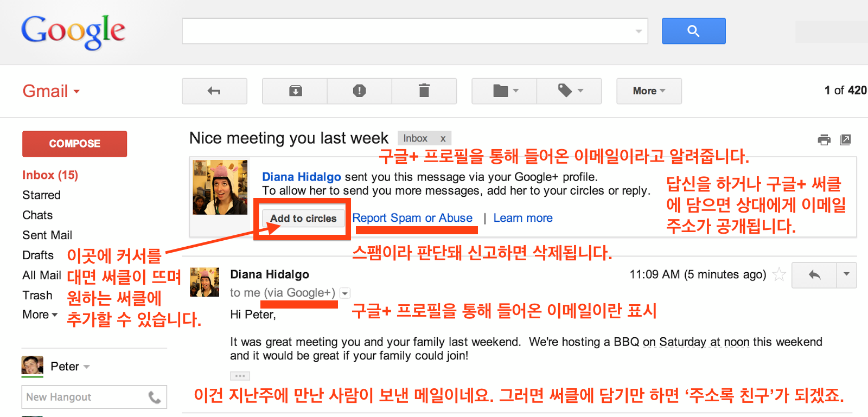The height and width of the screenshot is (417, 868).
Task: Click the phone call icon in Hangout box
Action: (155, 397)
